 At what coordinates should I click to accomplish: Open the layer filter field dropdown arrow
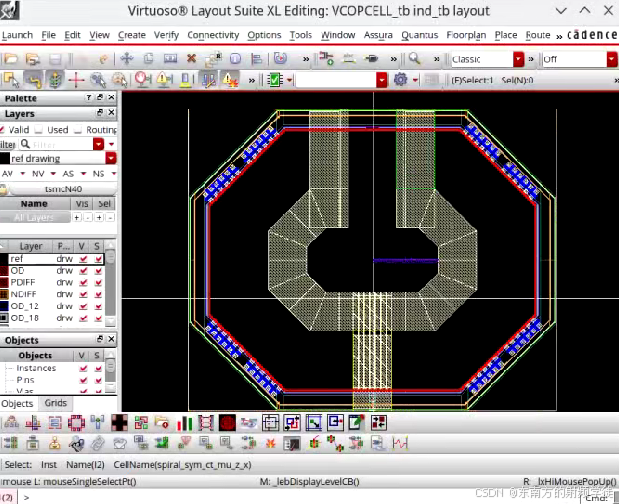98,144
